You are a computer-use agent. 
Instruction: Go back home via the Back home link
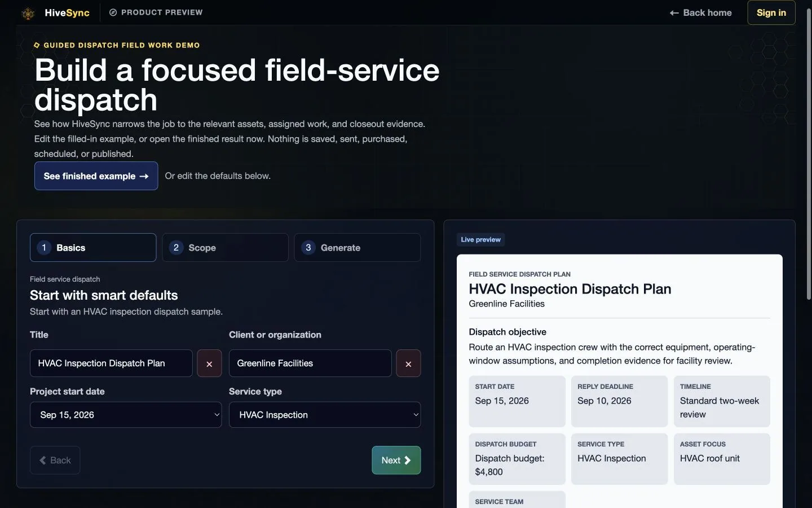(x=700, y=12)
